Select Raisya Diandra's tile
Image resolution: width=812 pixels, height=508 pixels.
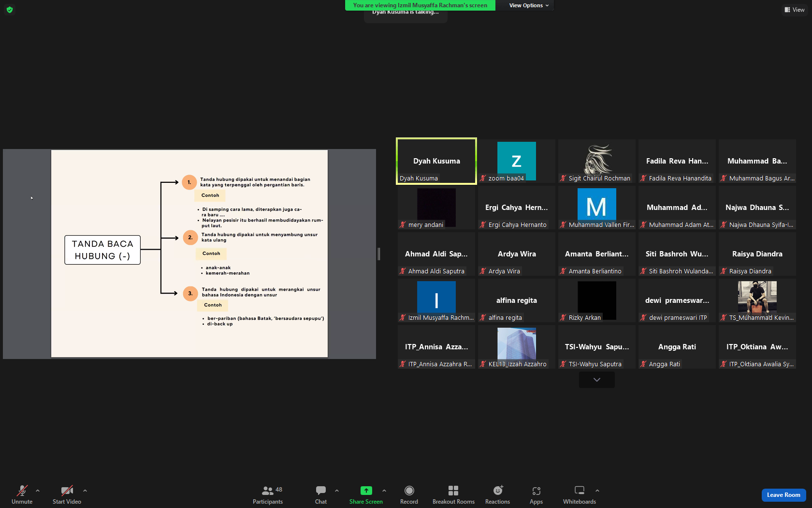(757, 254)
